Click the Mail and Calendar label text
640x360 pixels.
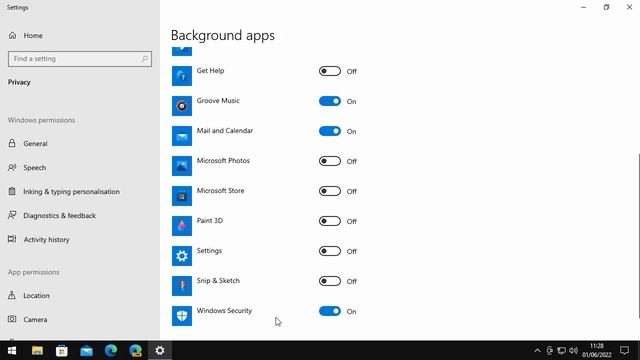click(x=225, y=131)
